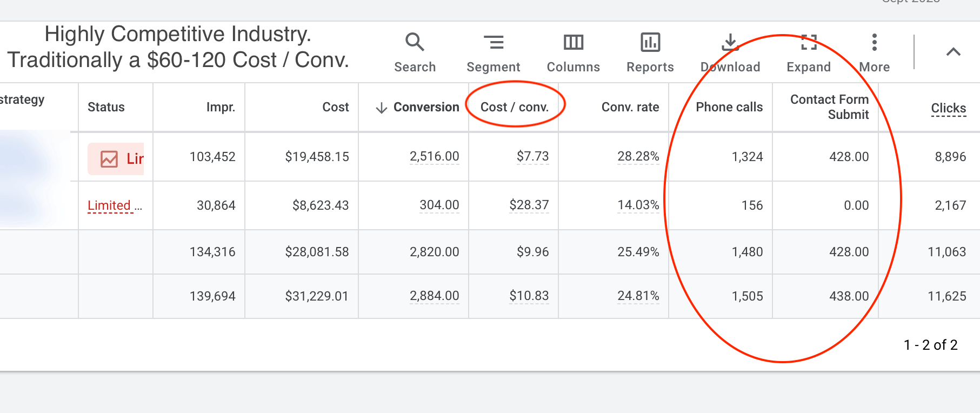Screen dimensions: 980x413
Task: Select the 1,480 phone calls cell
Action: point(747,252)
